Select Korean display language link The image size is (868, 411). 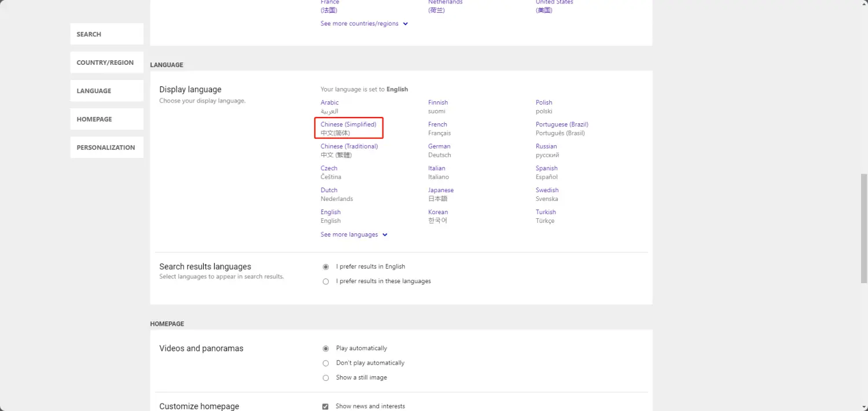point(438,212)
